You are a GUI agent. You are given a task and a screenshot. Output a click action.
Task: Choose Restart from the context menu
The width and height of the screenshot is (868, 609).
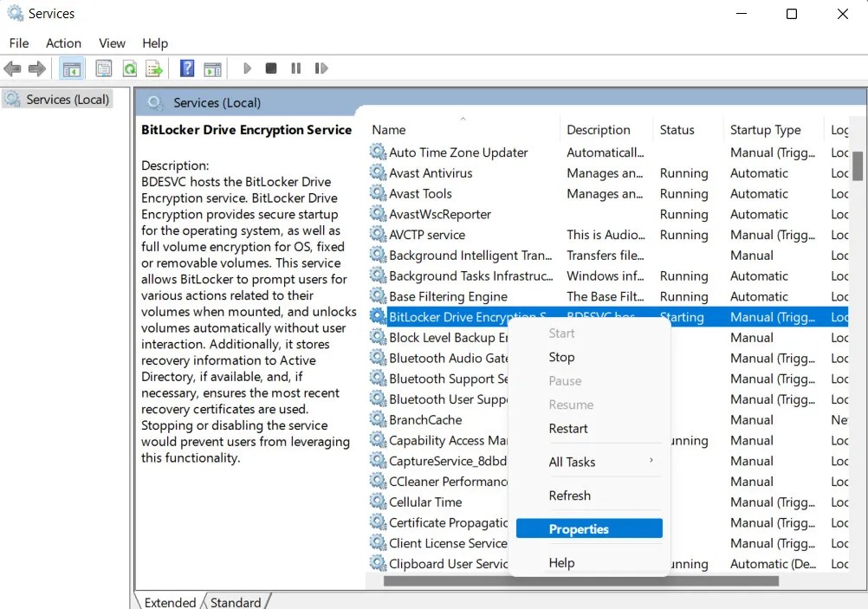[568, 428]
